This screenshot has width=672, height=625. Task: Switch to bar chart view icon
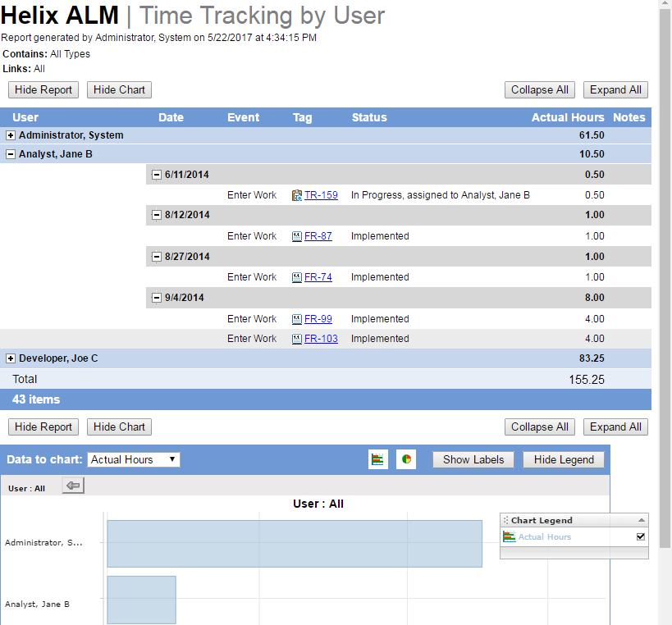tap(378, 459)
